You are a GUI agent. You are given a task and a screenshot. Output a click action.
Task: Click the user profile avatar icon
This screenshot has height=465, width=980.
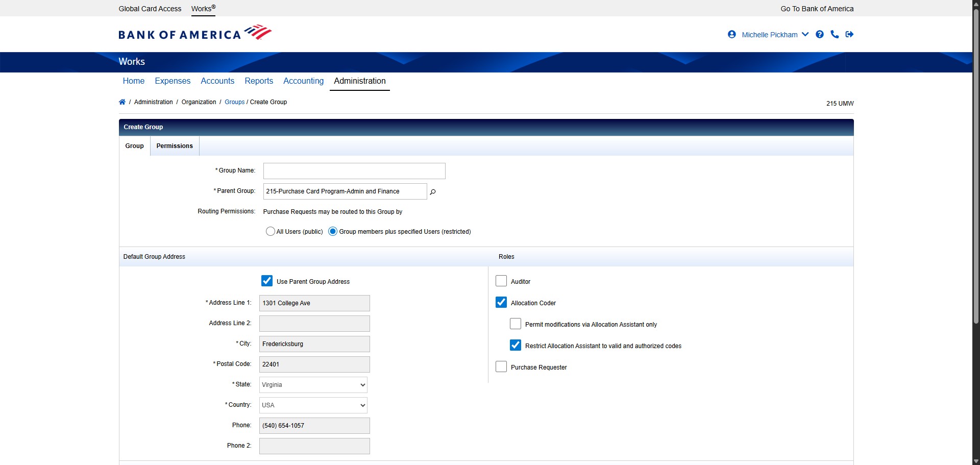[731, 34]
